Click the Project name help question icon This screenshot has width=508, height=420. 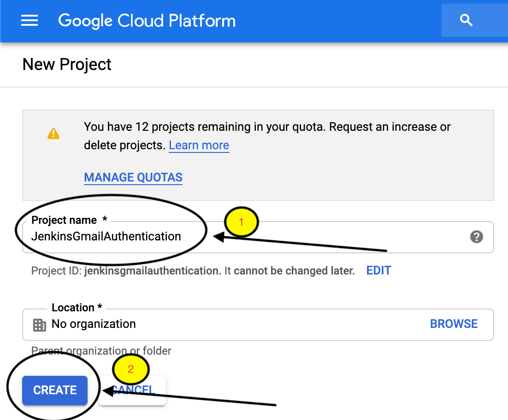[x=476, y=237]
